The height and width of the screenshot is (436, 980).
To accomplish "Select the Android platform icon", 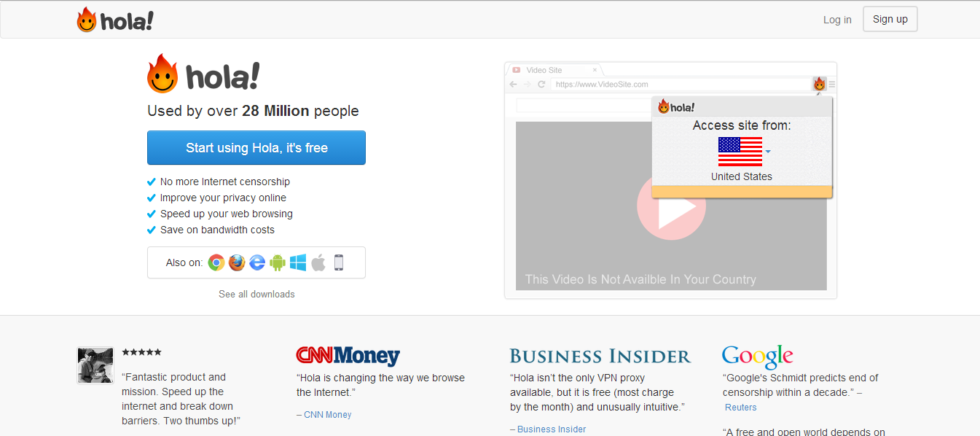I will [x=278, y=262].
